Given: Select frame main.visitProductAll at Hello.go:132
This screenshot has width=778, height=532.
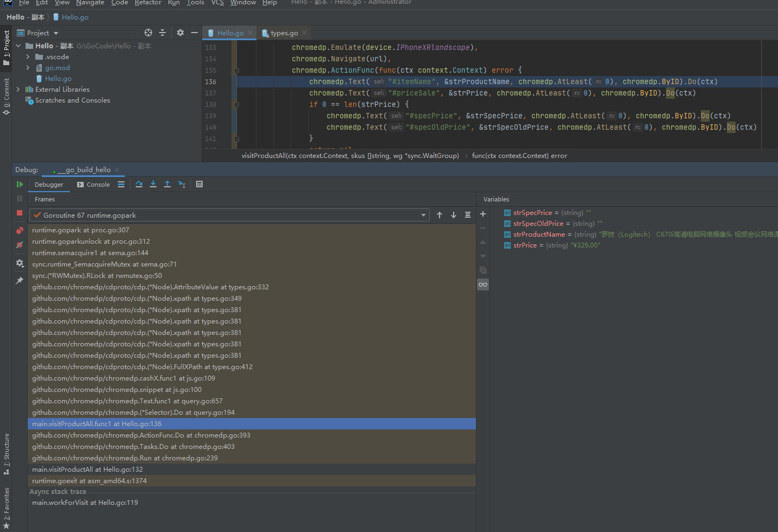Looking at the screenshot, I should click(252, 470).
